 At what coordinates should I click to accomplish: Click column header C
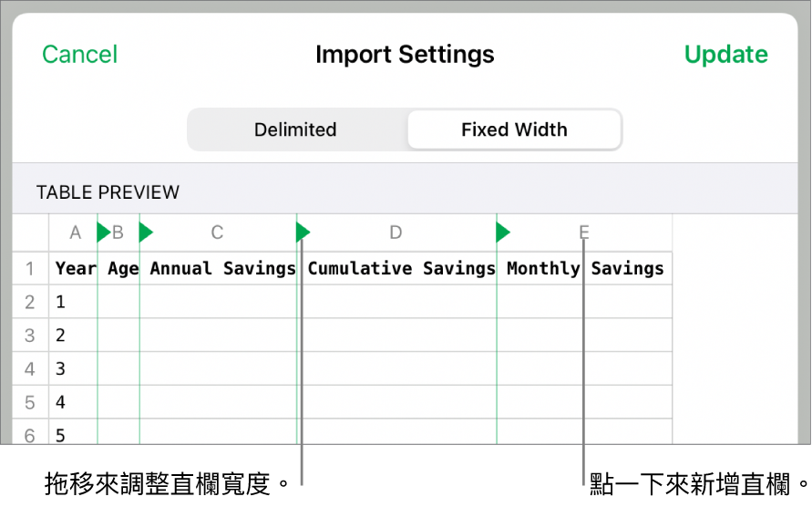tap(217, 233)
